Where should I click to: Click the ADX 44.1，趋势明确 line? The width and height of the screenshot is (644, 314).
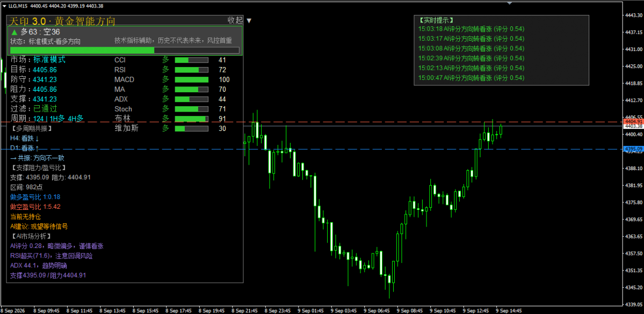click(x=39, y=266)
